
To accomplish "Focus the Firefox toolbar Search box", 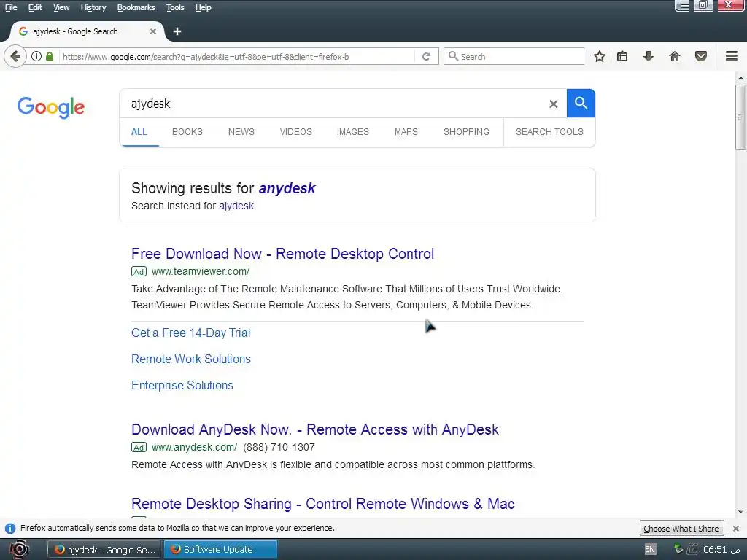I will (x=514, y=56).
